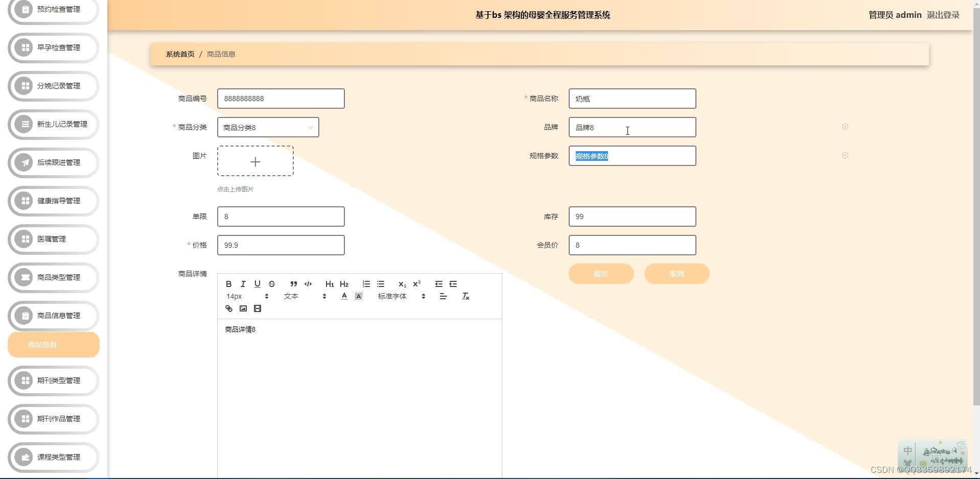The height and width of the screenshot is (479, 980).
Task: Click the 商品编号 input field
Action: pos(281,99)
